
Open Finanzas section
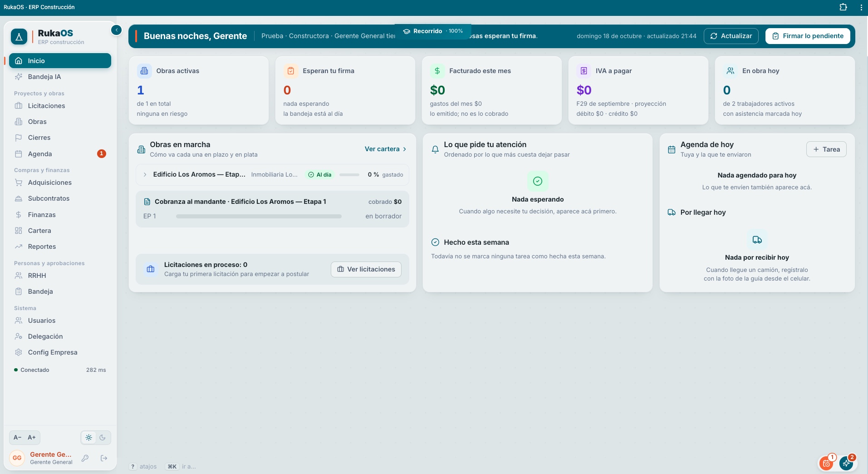(60, 215)
